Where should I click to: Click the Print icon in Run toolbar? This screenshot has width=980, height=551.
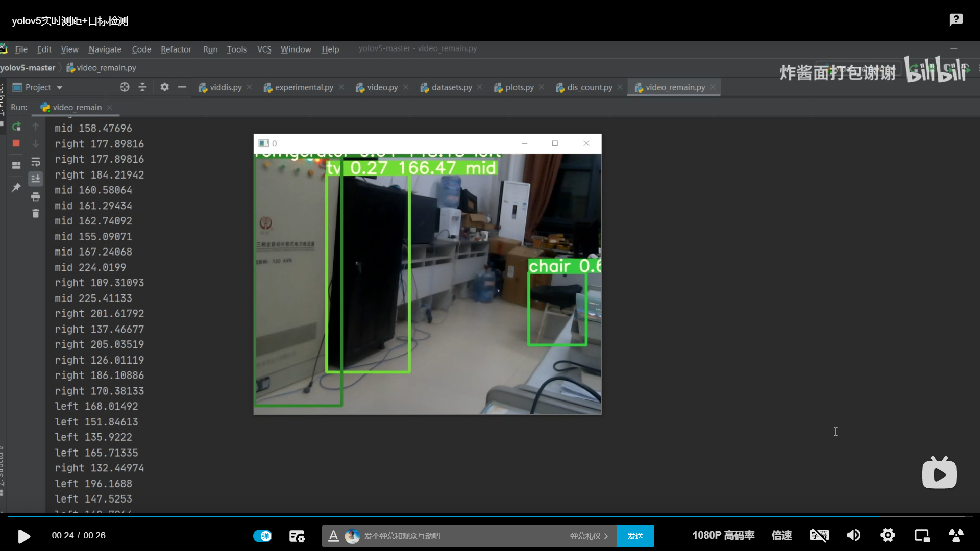tap(36, 196)
